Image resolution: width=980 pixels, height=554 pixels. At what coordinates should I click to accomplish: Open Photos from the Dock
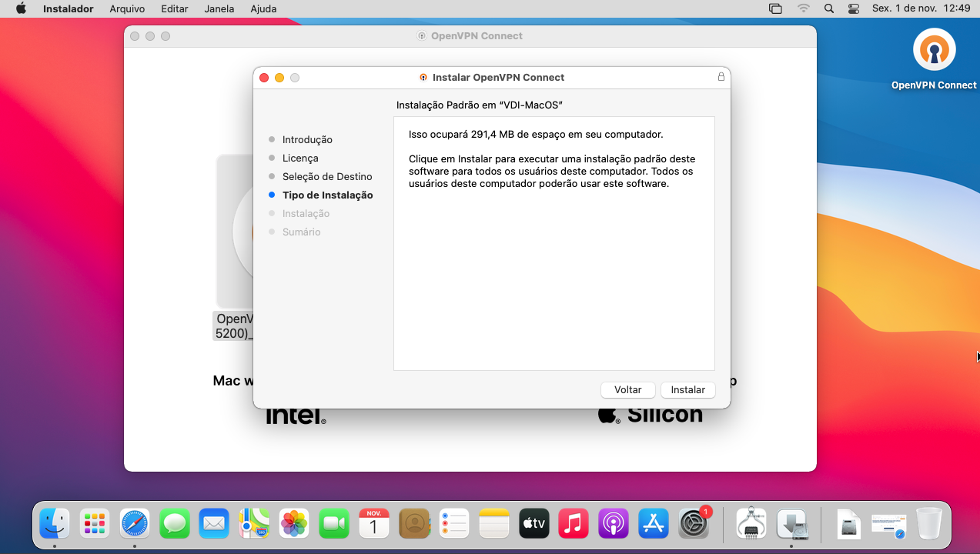tap(294, 524)
